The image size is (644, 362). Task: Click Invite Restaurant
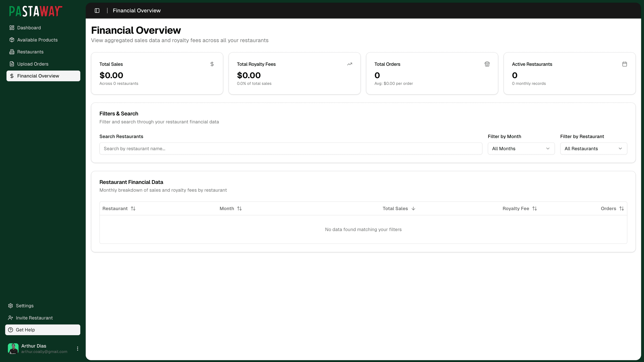pyautogui.click(x=34, y=318)
